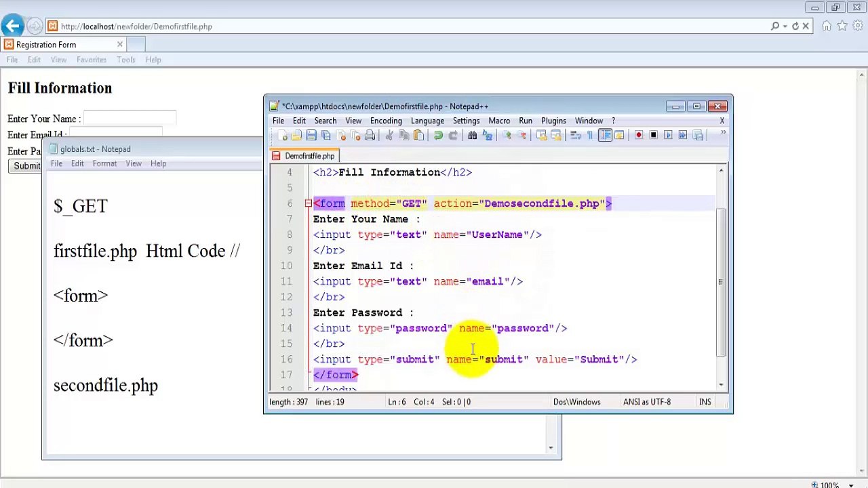The image size is (868, 488).
Task: Click the Print icon in Notepad++ toolbar
Action: (370, 136)
